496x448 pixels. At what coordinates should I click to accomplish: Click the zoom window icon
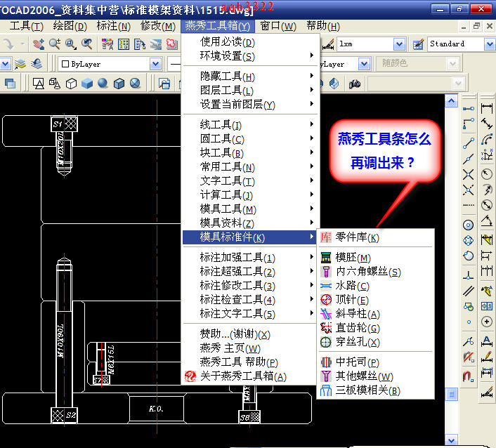[x=70, y=44]
